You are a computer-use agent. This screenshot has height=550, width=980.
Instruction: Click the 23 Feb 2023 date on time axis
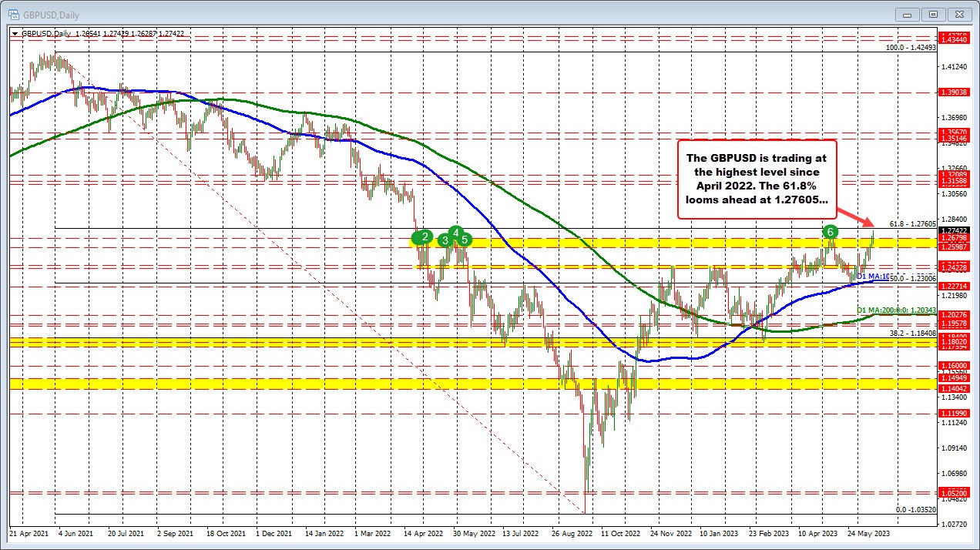pos(770,532)
